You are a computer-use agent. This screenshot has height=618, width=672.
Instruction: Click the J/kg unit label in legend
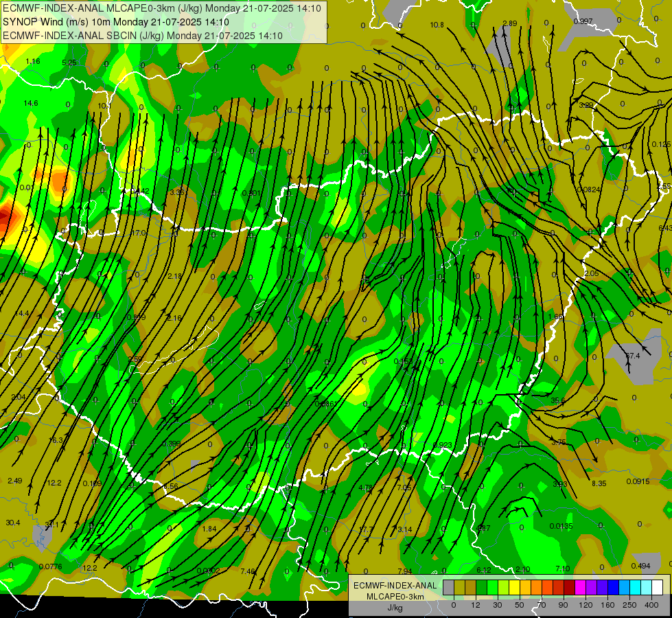coord(395,608)
